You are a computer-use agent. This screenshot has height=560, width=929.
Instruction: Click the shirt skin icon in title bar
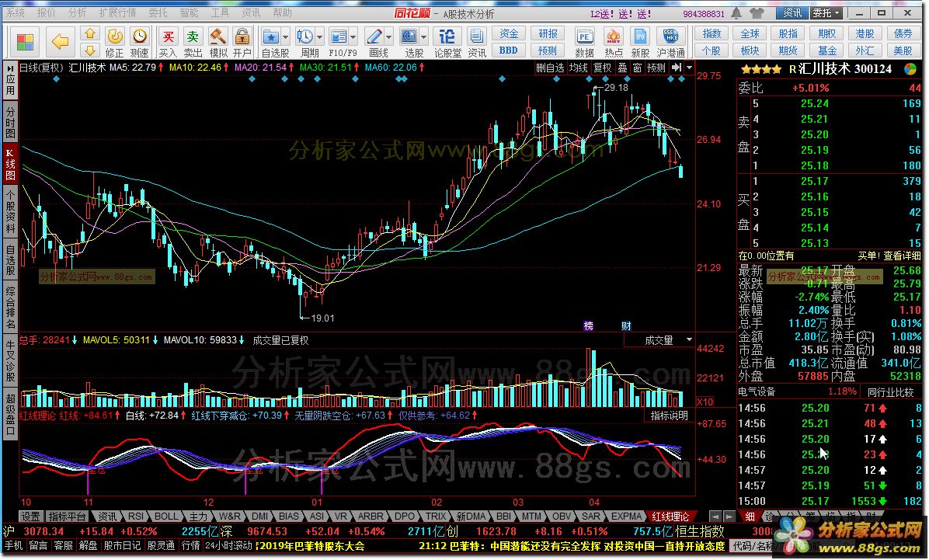click(x=757, y=13)
